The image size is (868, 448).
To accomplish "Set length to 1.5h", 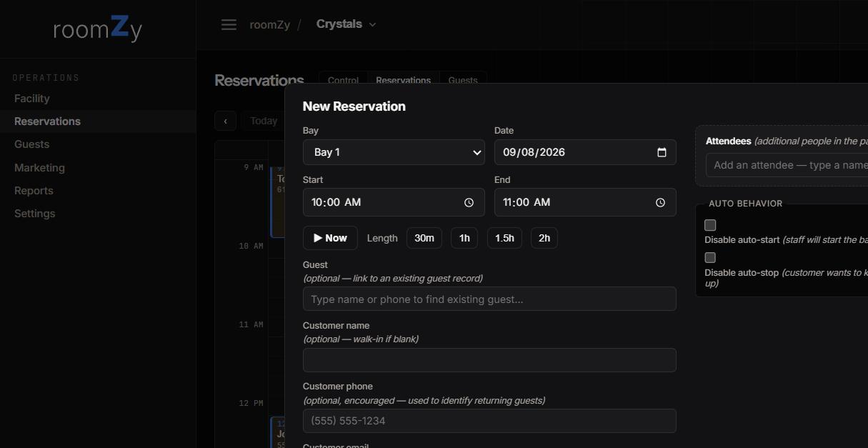I will 504,238.
